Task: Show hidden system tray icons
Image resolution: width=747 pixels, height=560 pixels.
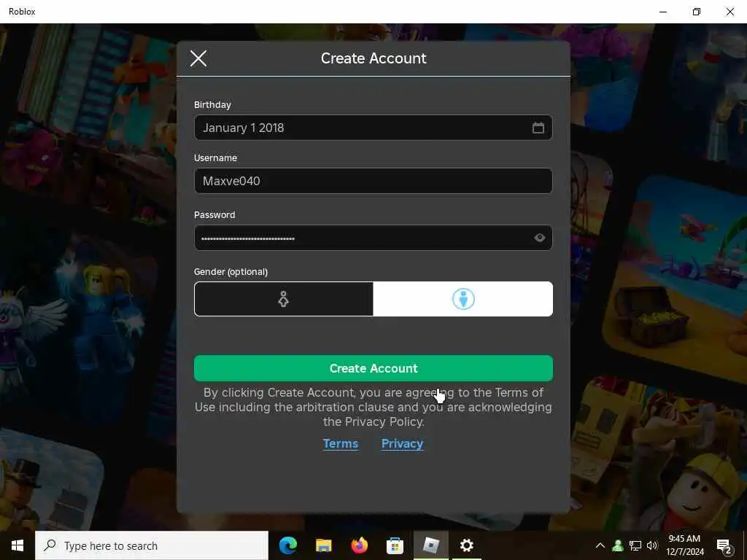Action: coord(600,545)
